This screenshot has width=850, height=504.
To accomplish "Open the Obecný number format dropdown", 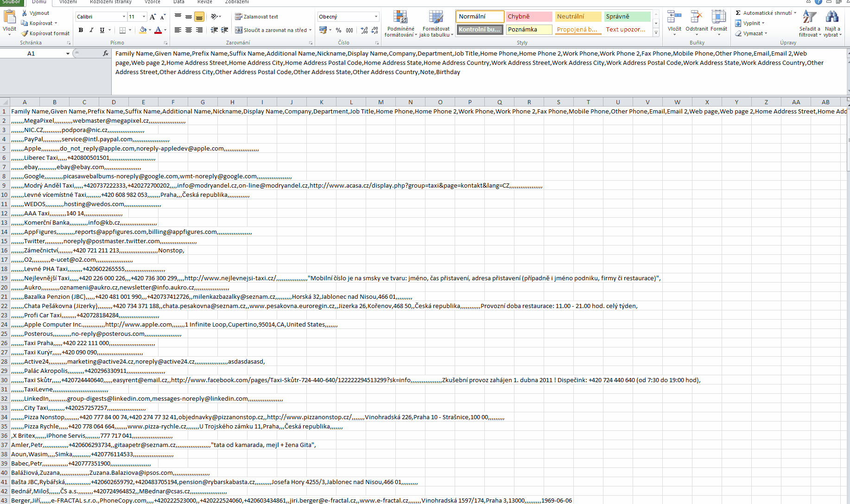I will (376, 17).
